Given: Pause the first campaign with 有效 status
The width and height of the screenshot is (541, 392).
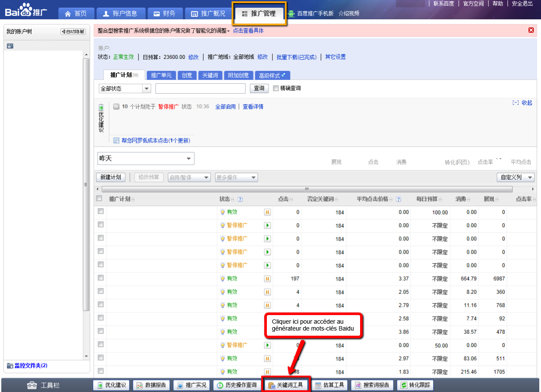Looking at the screenshot, I should pyautogui.click(x=267, y=212).
